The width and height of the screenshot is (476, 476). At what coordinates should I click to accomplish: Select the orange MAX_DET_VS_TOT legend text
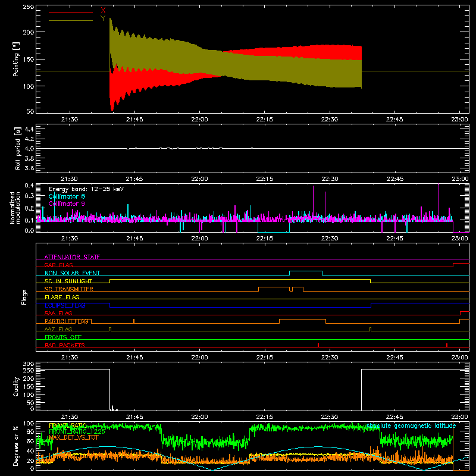(x=73, y=437)
